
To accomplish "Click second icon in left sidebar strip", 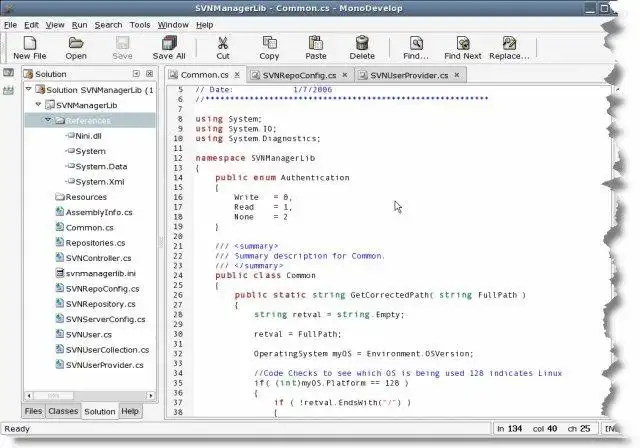I will [x=8, y=90].
